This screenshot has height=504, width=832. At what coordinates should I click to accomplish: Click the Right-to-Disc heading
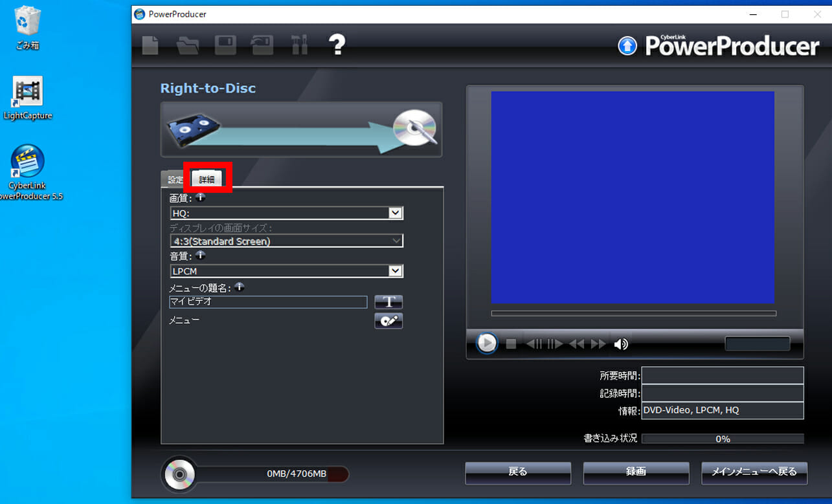click(208, 88)
